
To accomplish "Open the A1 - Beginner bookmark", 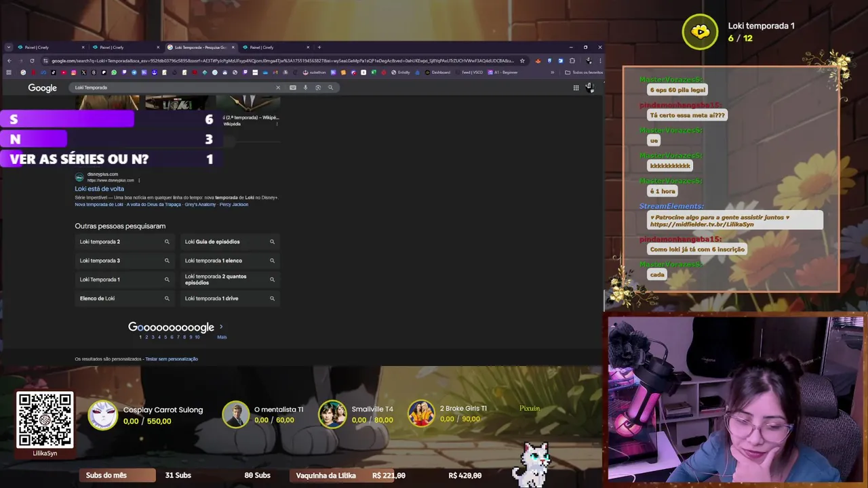I will tap(502, 73).
